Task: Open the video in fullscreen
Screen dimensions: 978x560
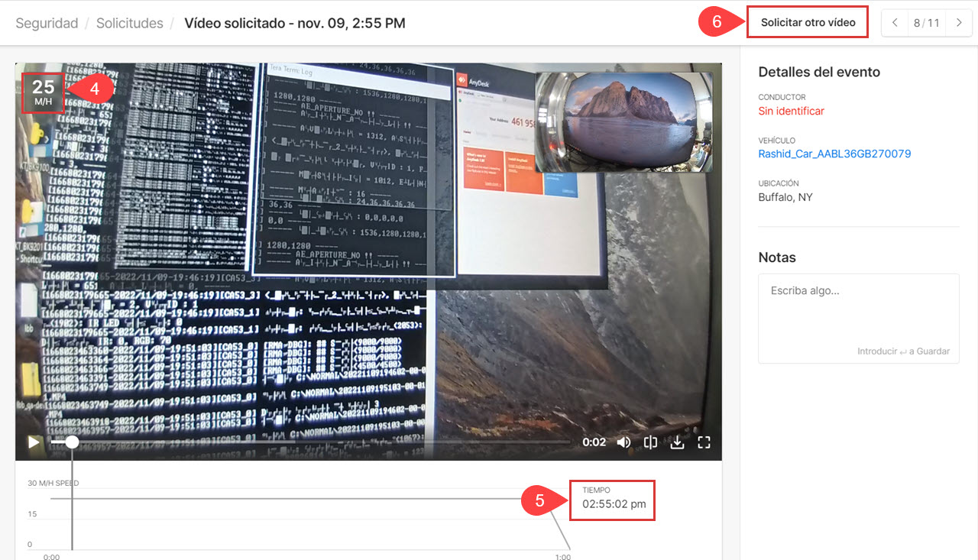Action: tap(704, 442)
